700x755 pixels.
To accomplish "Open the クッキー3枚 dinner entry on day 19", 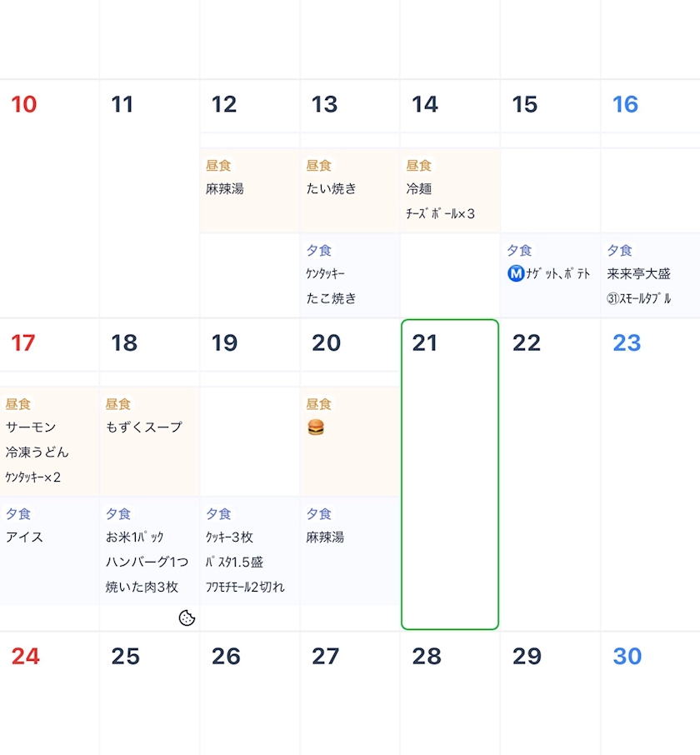I will point(230,537).
